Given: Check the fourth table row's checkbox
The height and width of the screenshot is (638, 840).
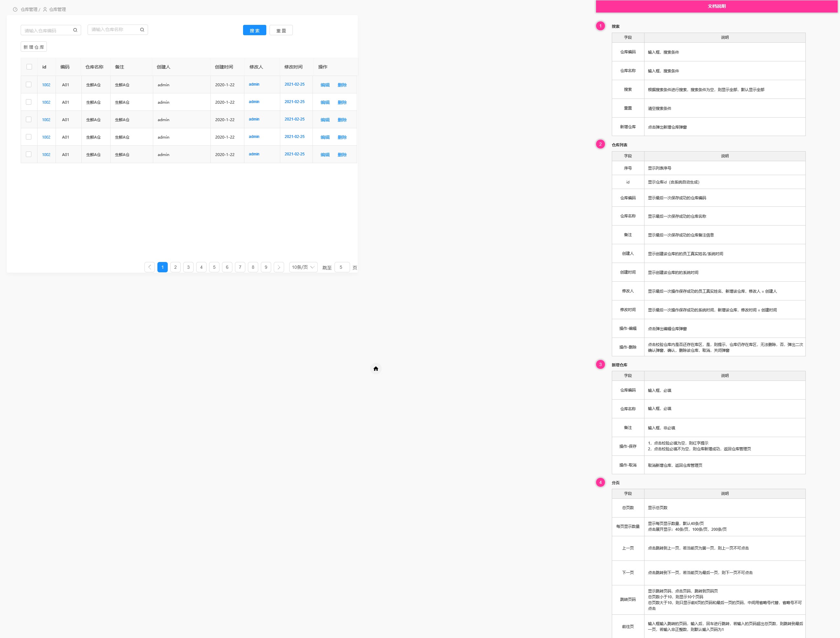Looking at the screenshot, I should point(28,137).
